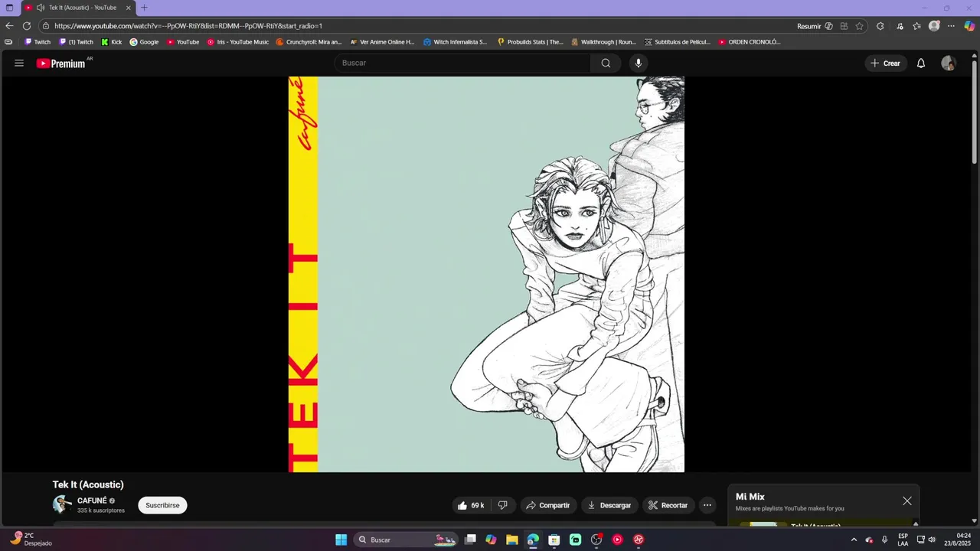
Task: Add page to favorites star
Action: click(x=860, y=26)
